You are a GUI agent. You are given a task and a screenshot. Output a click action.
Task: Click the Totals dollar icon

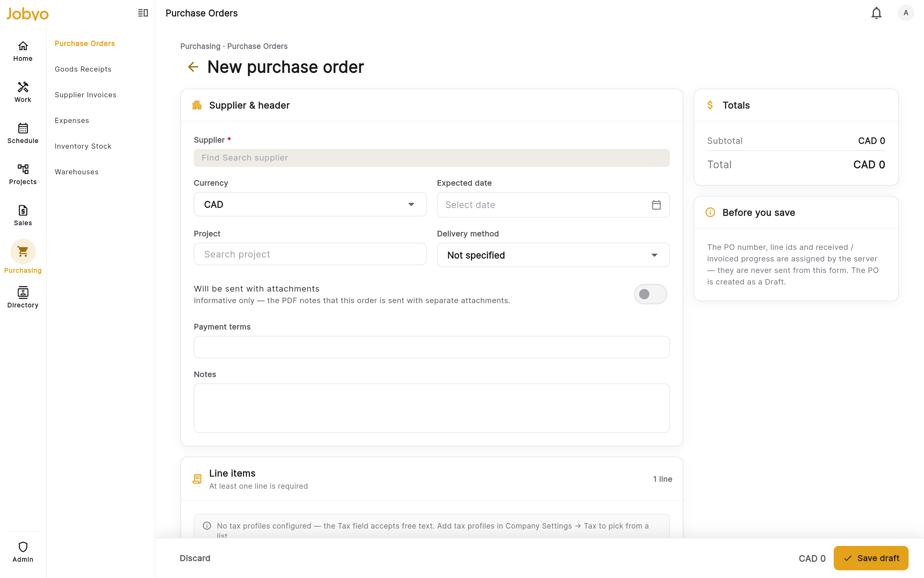point(710,105)
